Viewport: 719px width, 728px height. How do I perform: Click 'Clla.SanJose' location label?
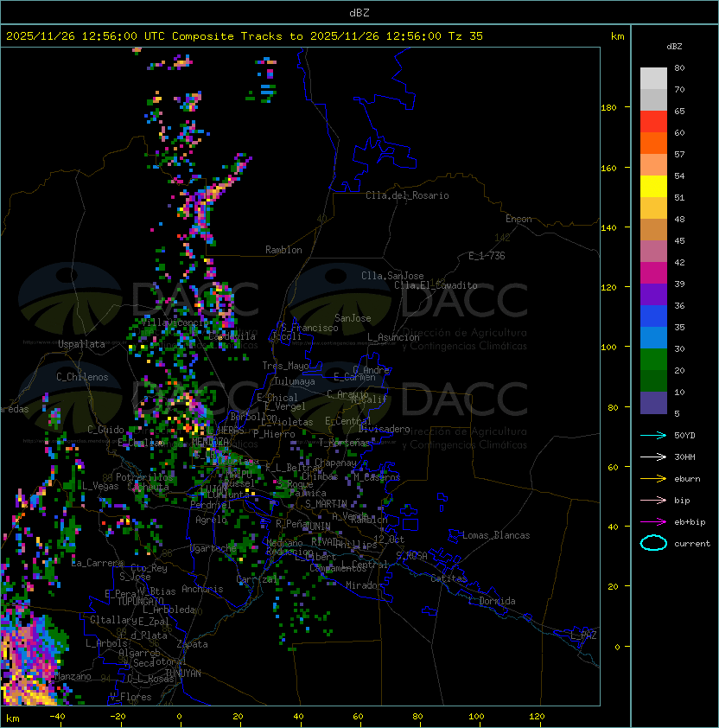click(392, 276)
